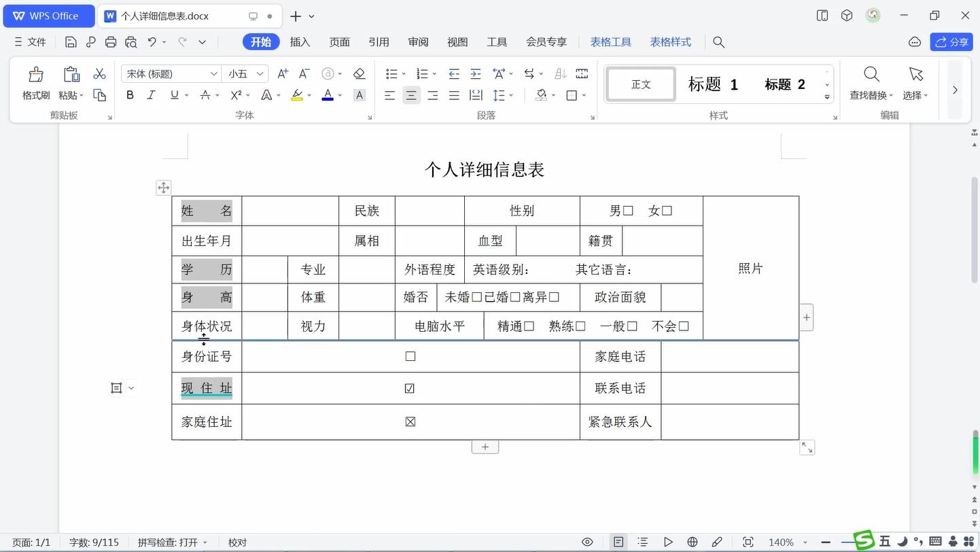Expand the Paste options arrow
Viewport: 980px width, 552px height.
82,96
